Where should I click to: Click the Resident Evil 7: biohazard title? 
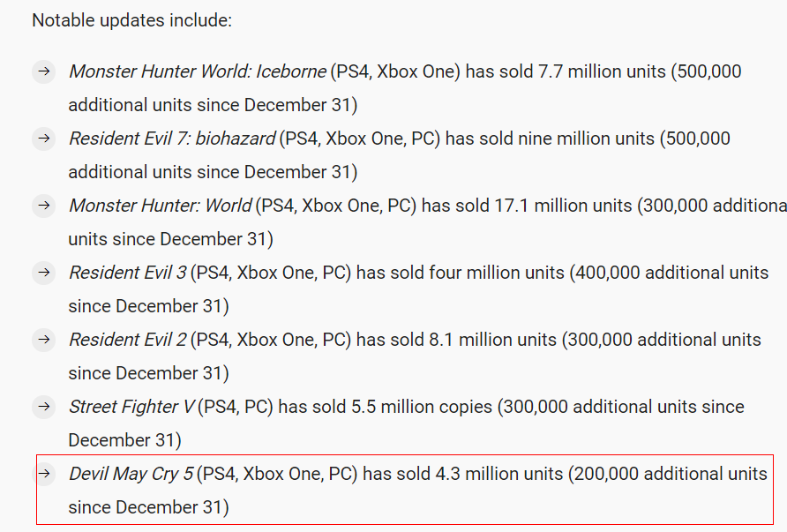pos(172,139)
